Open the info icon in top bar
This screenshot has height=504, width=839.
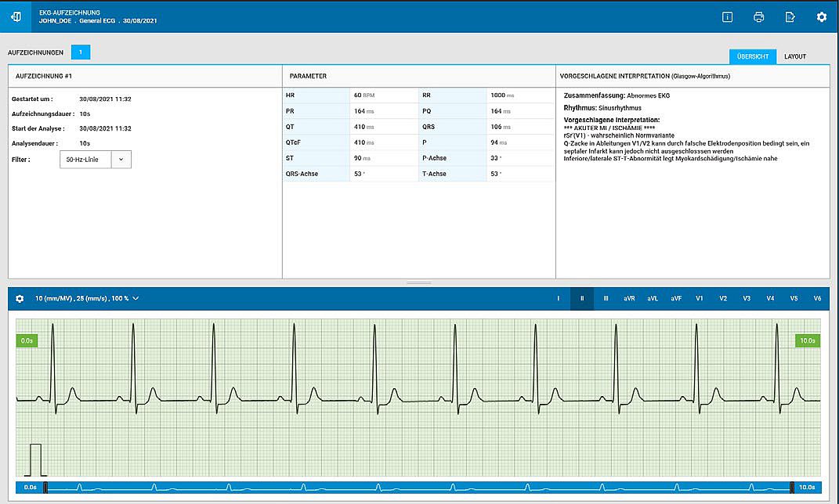(x=727, y=16)
